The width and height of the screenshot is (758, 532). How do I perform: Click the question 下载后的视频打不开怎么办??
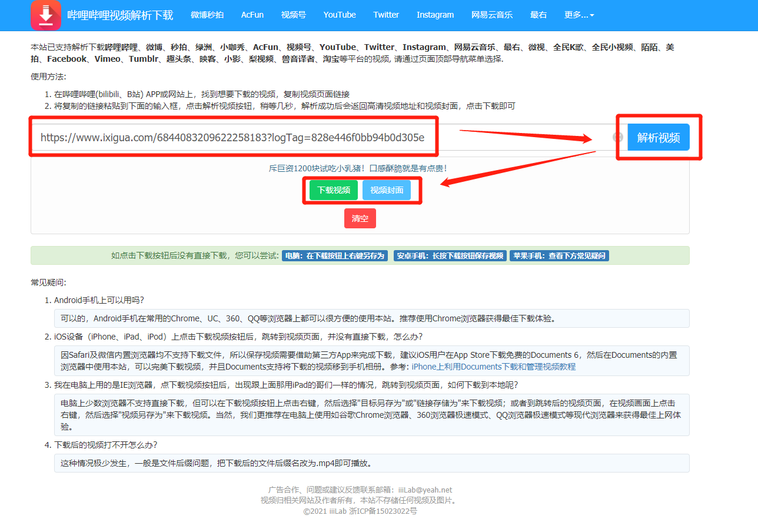[106, 445]
